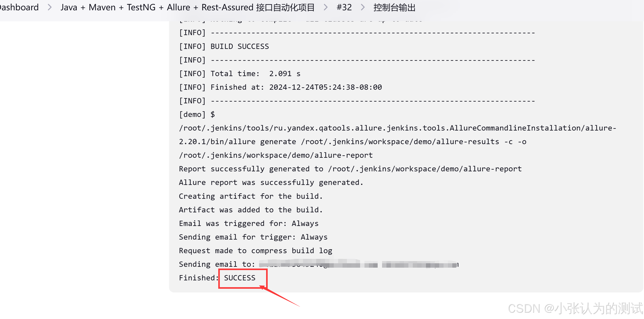Click 'Allure report was successfully generated.' line
Viewport: 644px width, 319px height.
(271, 183)
